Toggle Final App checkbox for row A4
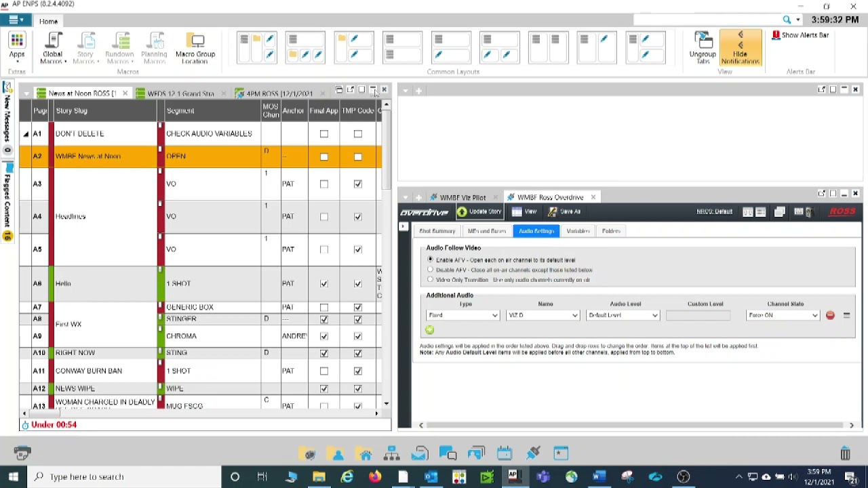This screenshot has width=868, height=488. tap(324, 217)
